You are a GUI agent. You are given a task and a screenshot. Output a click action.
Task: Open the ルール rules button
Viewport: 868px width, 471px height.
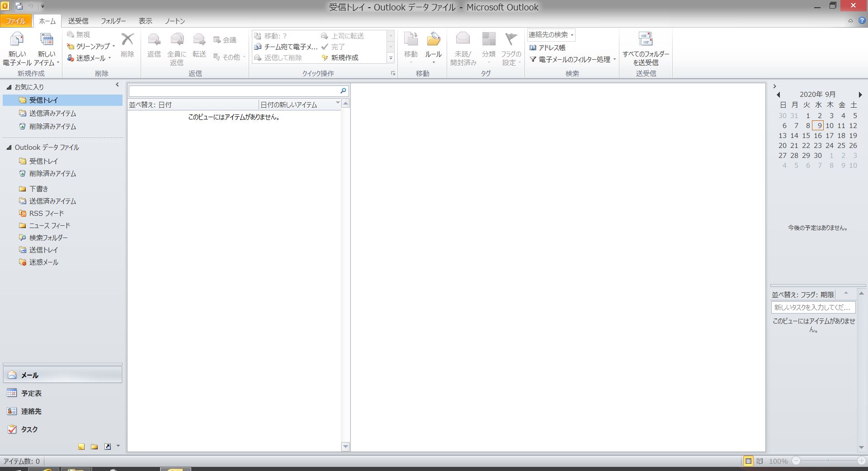pos(433,48)
